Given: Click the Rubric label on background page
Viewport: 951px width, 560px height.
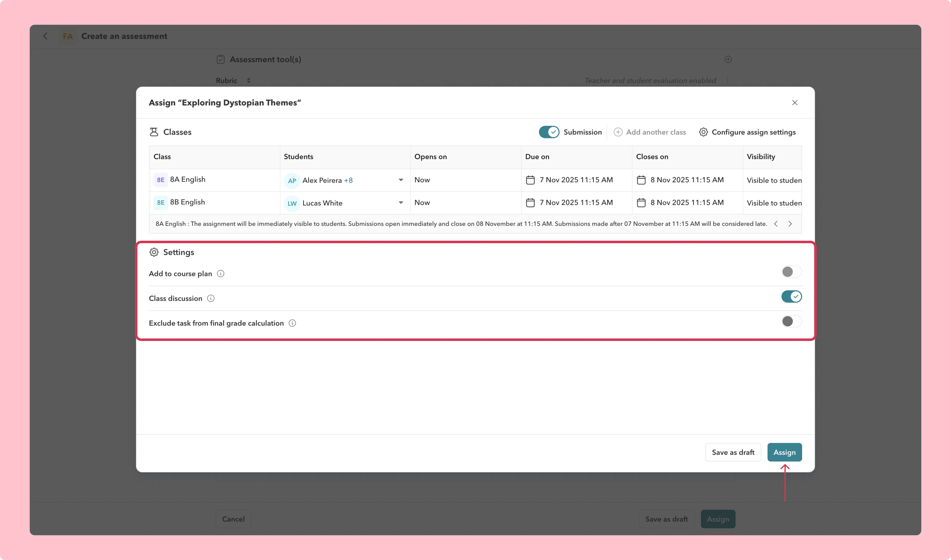Looking at the screenshot, I should point(226,80).
